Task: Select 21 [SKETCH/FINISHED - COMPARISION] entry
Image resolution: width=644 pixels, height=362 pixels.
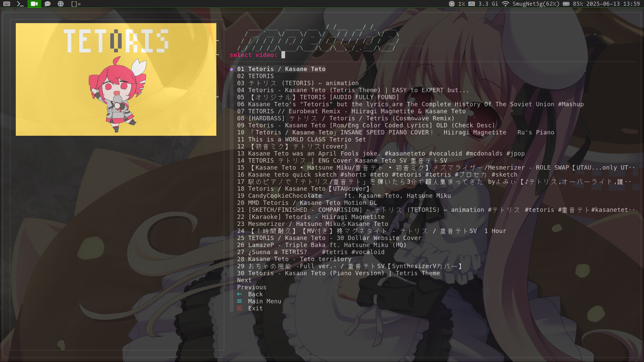Action: pyautogui.click(x=436, y=210)
